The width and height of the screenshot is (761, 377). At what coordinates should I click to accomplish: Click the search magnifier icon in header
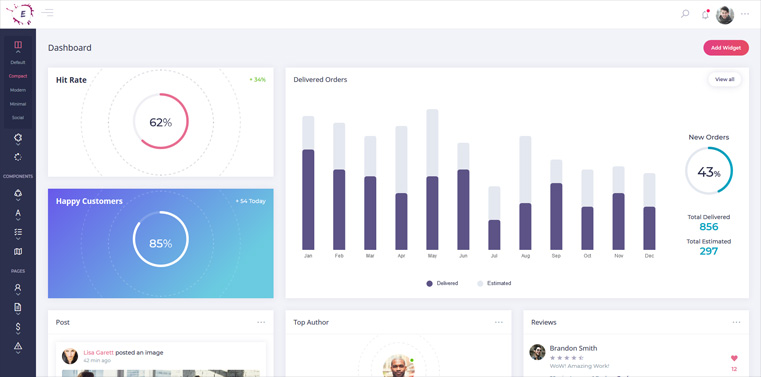click(685, 14)
